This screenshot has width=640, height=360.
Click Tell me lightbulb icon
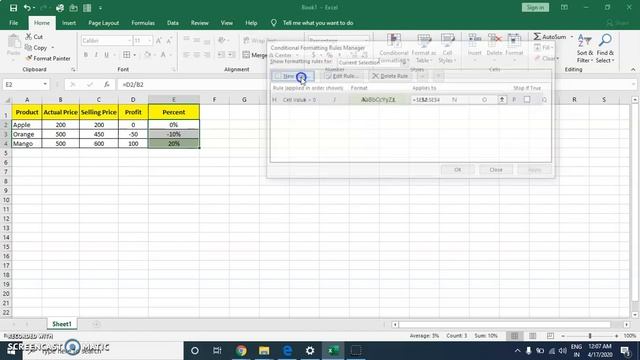[273, 23]
